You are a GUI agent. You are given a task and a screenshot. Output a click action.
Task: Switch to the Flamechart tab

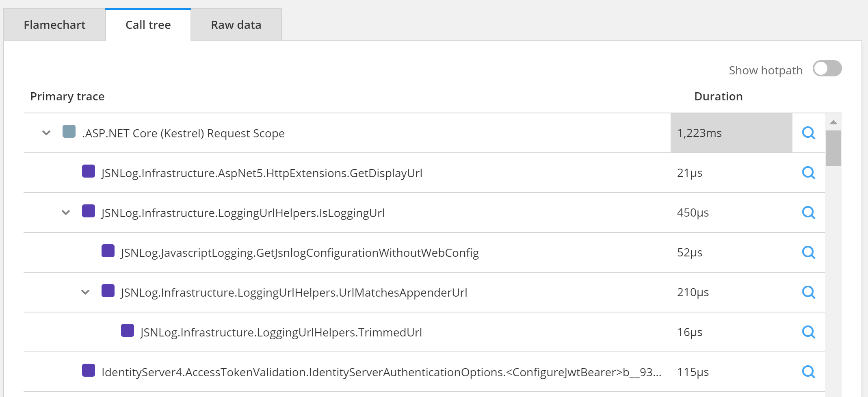click(54, 25)
